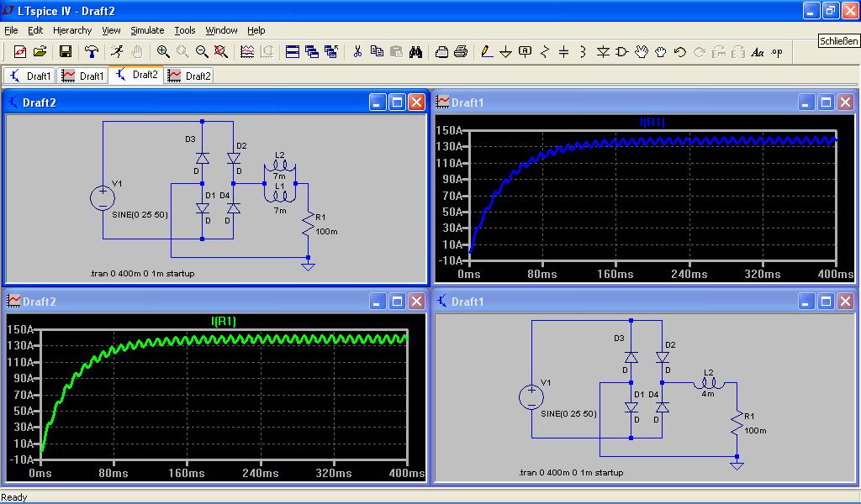The width and height of the screenshot is (861, 504).
Task: Select the Capacitor component tool
Action: pyautogui.click(x=563, y=52)
